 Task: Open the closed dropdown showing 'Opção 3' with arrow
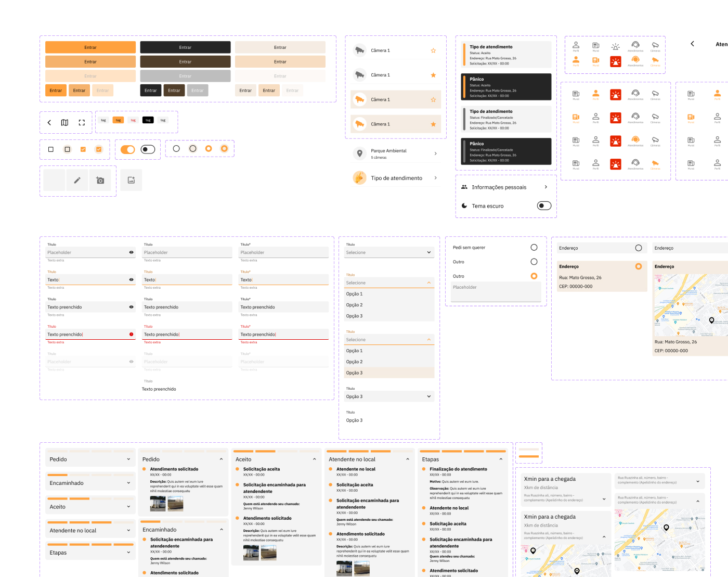point(389,396)
